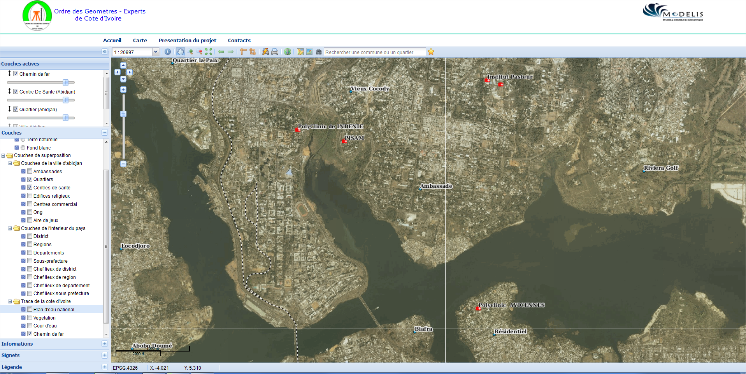The width and height of the screenshot is (746, 374).
Task: Click the Ambassade map label
Action: point(436,186)
